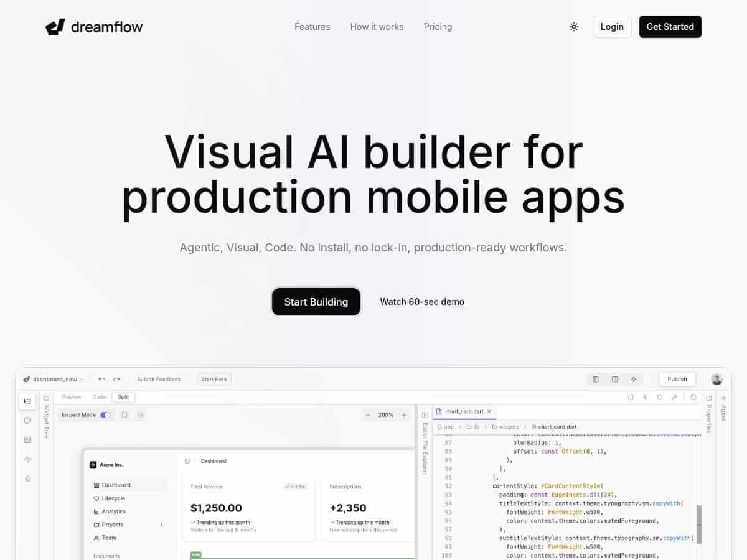Image resolution: width=747 pixels, height=560 pixels.
Task: Click the plus to increase canvas zoom
Action: [x=405, y=414]
